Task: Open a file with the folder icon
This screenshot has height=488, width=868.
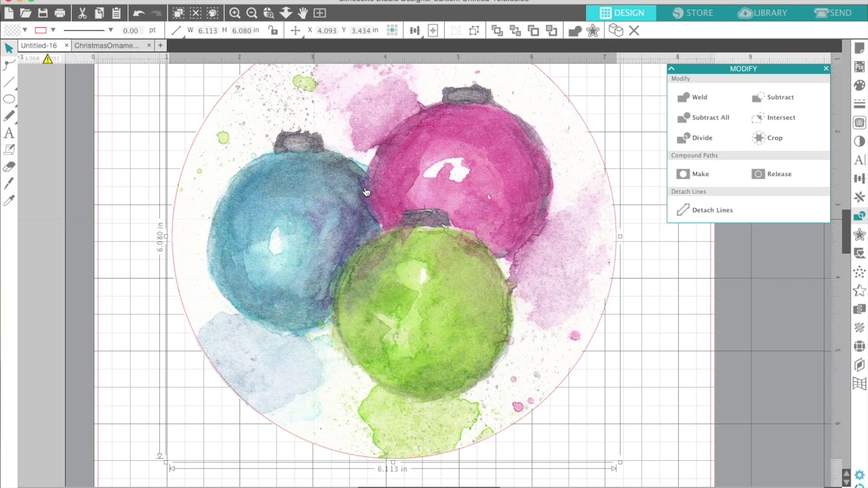Action: (x=26, y=13)
